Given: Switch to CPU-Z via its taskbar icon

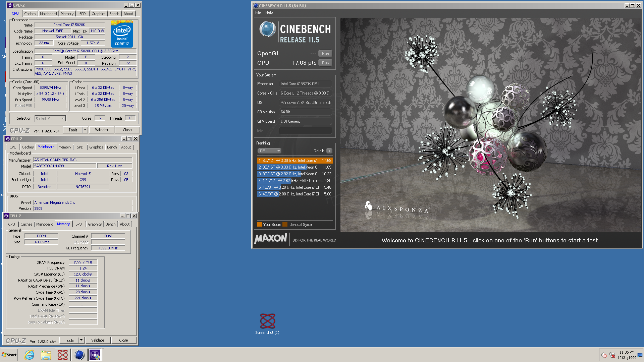Looking at the screenshot, I should tap(95, 355).
